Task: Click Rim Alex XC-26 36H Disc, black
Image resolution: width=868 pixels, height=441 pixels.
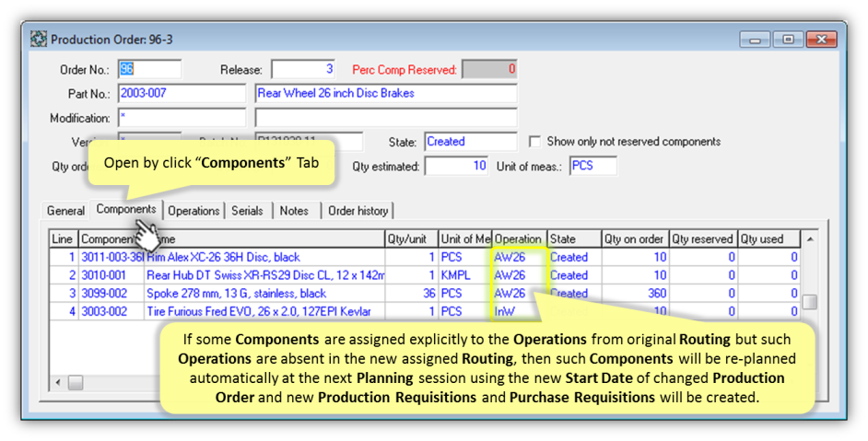Action: [264, 257]
